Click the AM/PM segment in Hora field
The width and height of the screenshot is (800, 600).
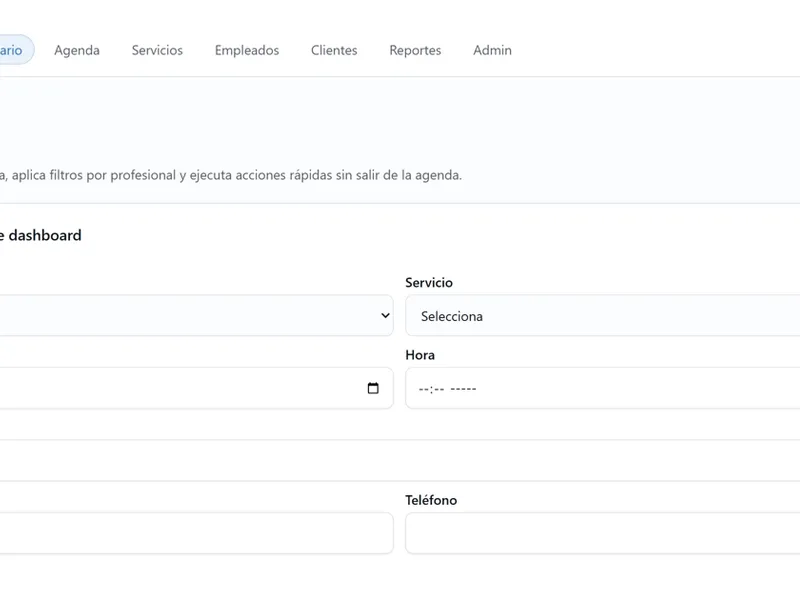click(463, 389)
